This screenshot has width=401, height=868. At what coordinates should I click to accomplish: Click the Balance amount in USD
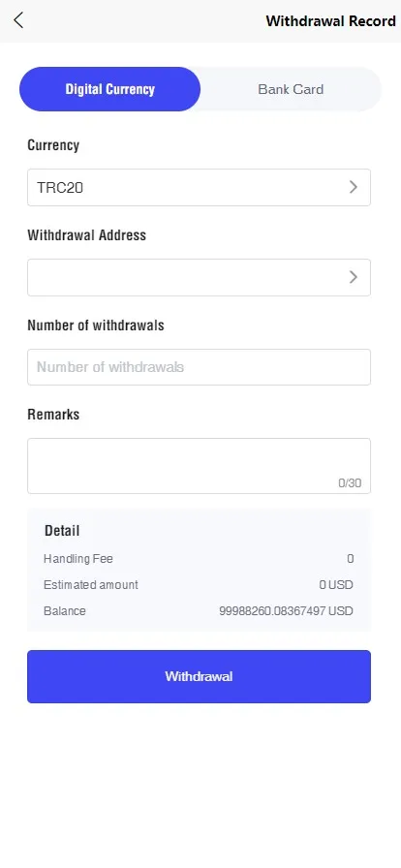[286, 611]
